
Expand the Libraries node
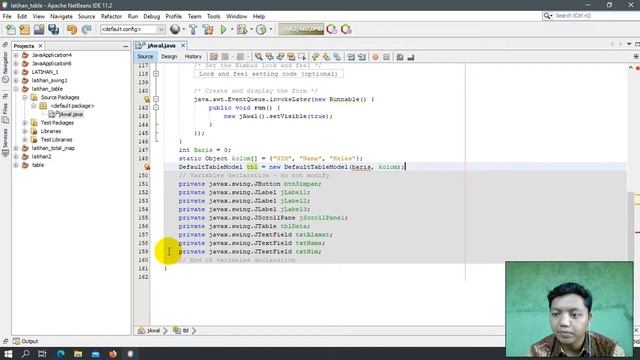point(25,131)
